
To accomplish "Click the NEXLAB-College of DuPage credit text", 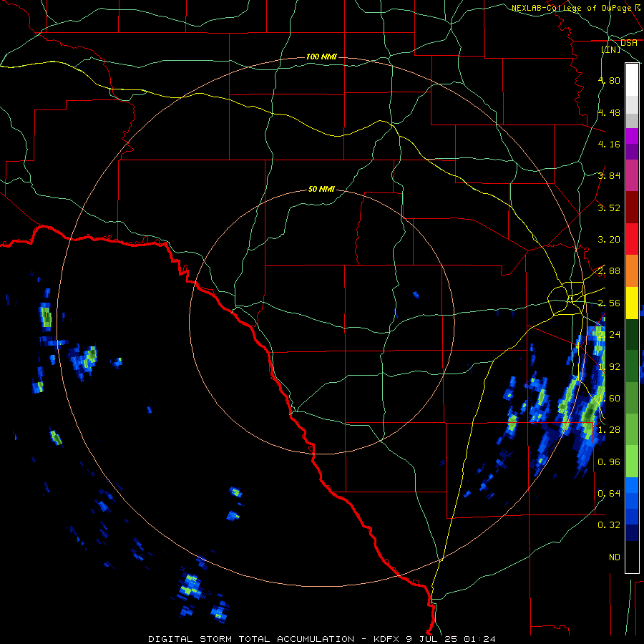I will click(577, 8).
